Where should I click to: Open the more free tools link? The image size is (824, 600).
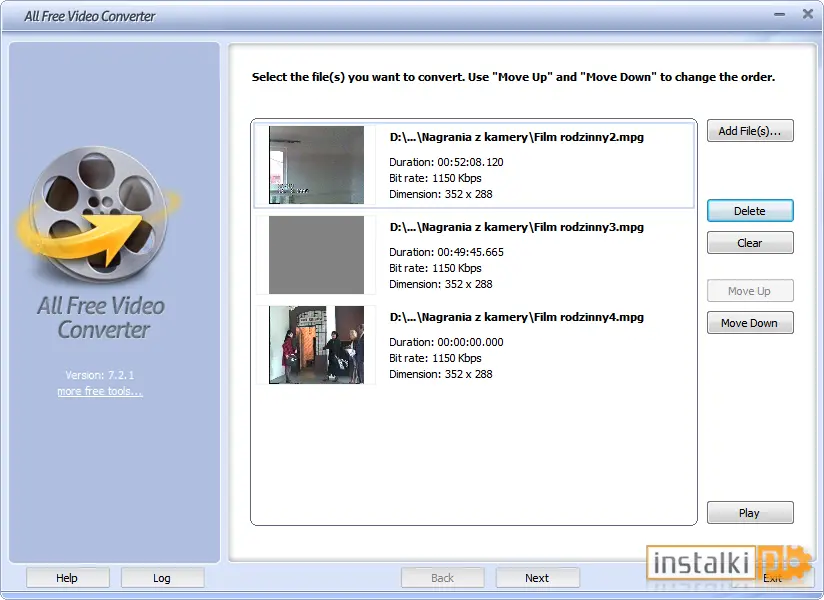coord(100,391)
